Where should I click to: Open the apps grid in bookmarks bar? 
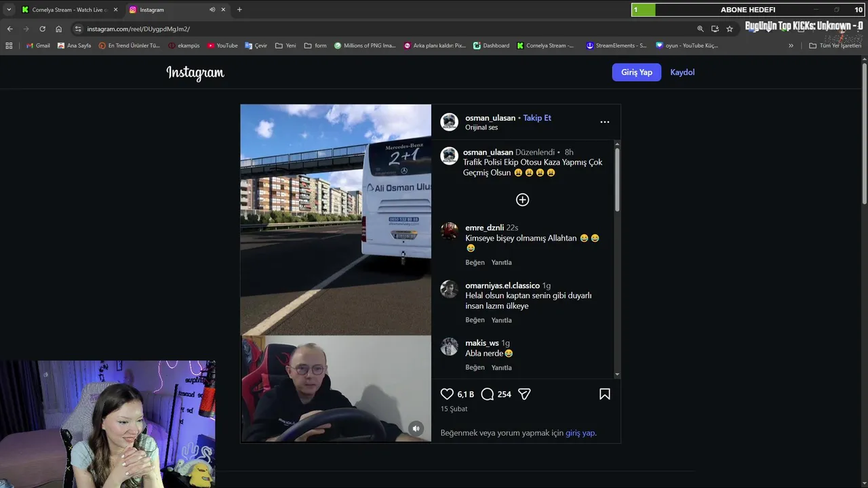(x=9, y=45)
